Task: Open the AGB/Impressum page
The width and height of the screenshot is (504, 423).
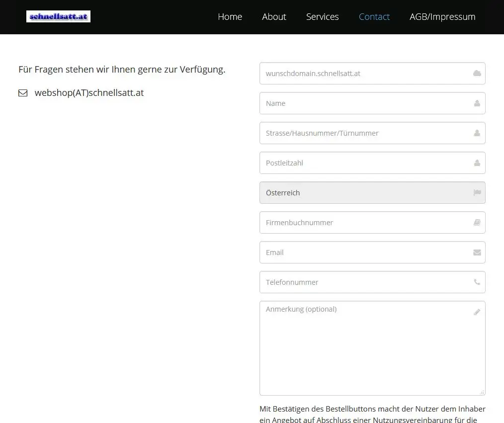Action: coord(442,17)
